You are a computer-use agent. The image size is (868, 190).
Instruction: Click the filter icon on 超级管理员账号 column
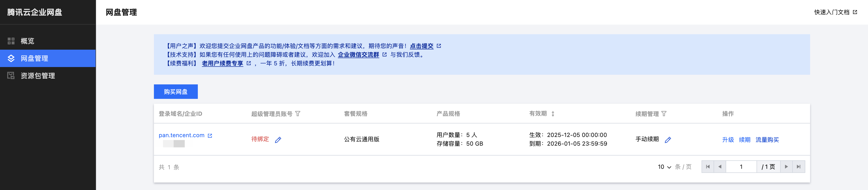[x=298, y=114]
